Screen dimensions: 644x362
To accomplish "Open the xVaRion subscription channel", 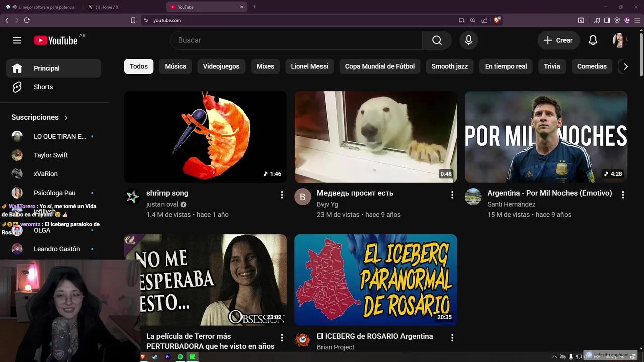I will pos(53,174).
